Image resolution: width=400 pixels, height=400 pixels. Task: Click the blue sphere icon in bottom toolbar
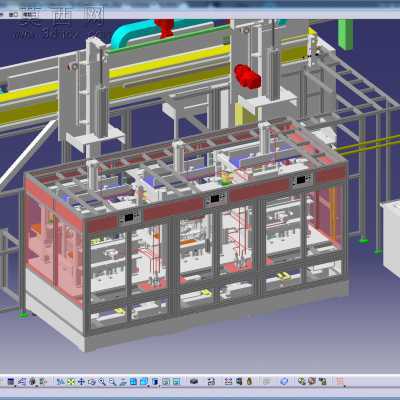(x=284, y=381)
